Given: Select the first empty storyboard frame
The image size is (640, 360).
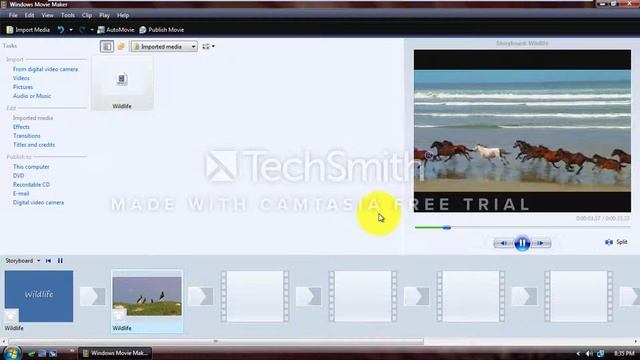Looking at the screenshot, I should point(255,297).
